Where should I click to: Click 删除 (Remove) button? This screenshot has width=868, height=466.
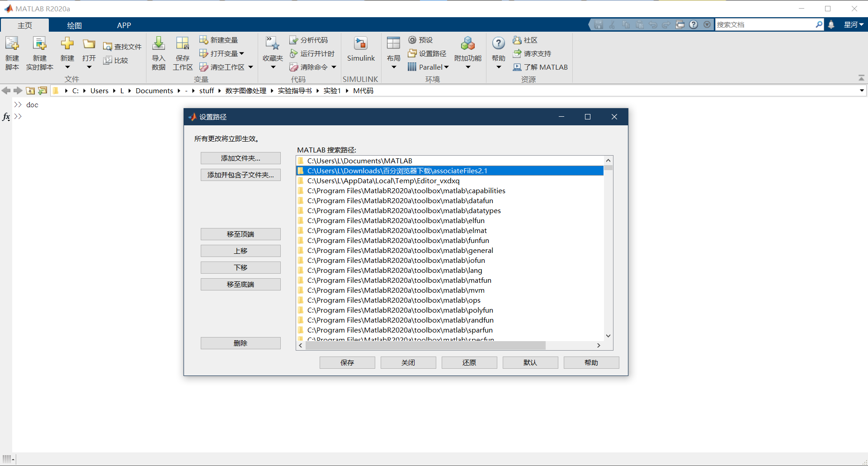(241, 343)
